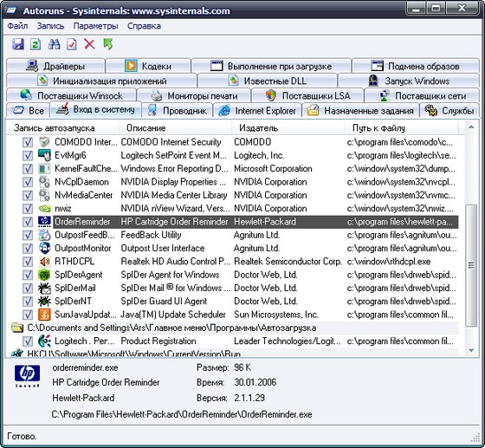Click the Properties toolbar icon with checkmark
The image size is (485, 448).
click(72, 44)
